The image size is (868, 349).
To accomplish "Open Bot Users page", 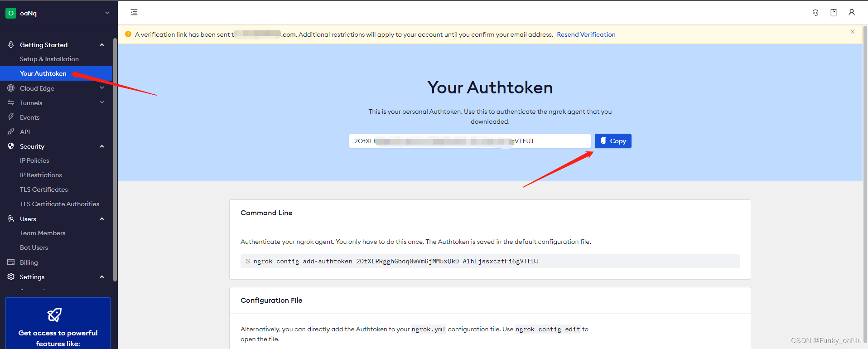I will tap(34, 247).
